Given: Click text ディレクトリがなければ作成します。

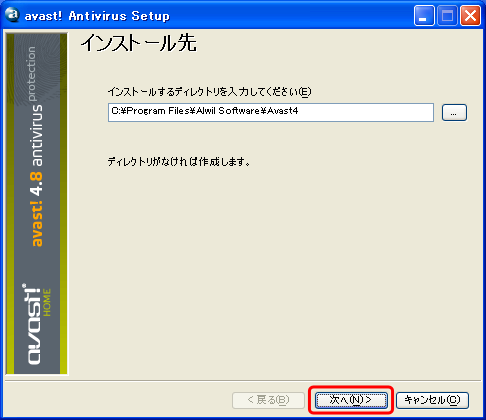Looking at the screenshot, I should point(179,162).
